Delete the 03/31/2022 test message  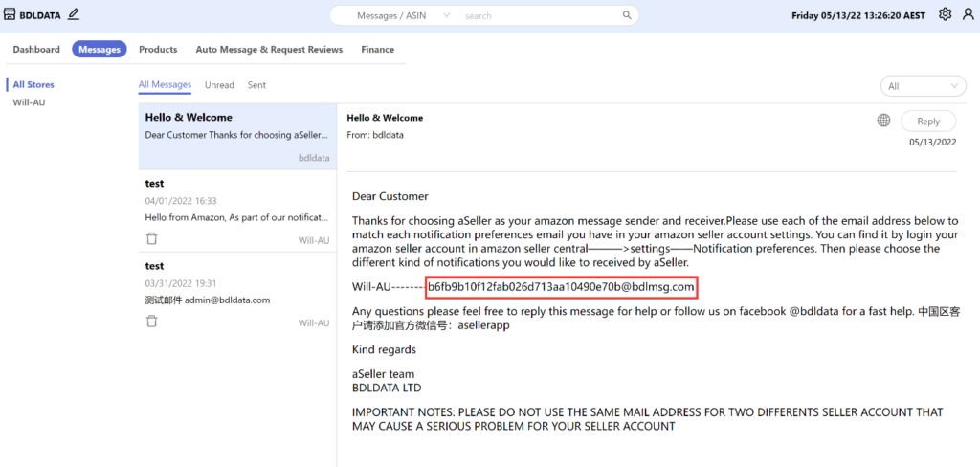click(152, 322)
